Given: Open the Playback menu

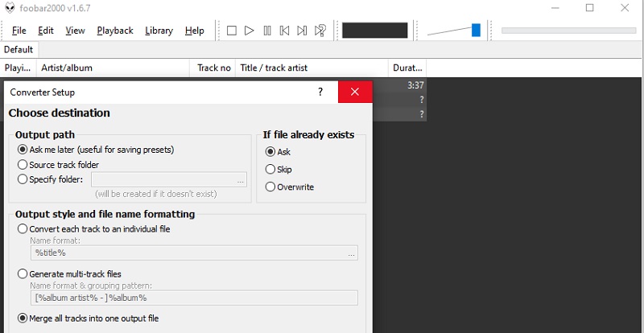Looking at the screenshot, I should pos(115,31).
